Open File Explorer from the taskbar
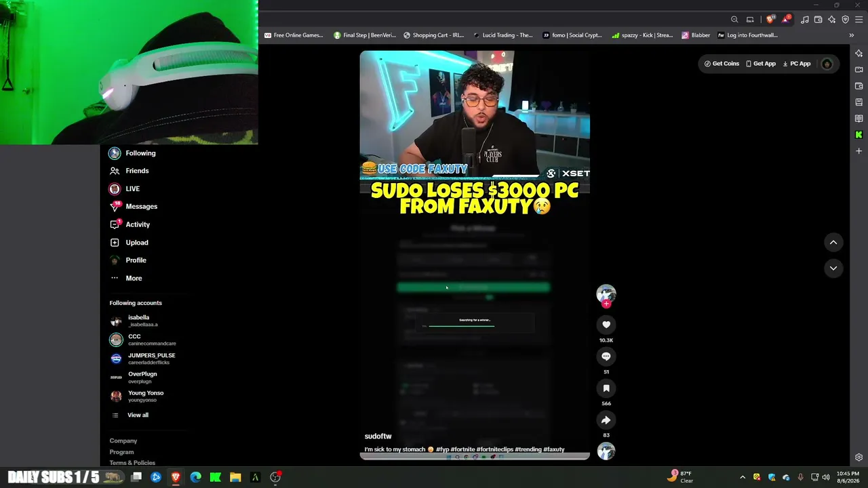This screenshot has width=868, height=488. coord(235,477)
